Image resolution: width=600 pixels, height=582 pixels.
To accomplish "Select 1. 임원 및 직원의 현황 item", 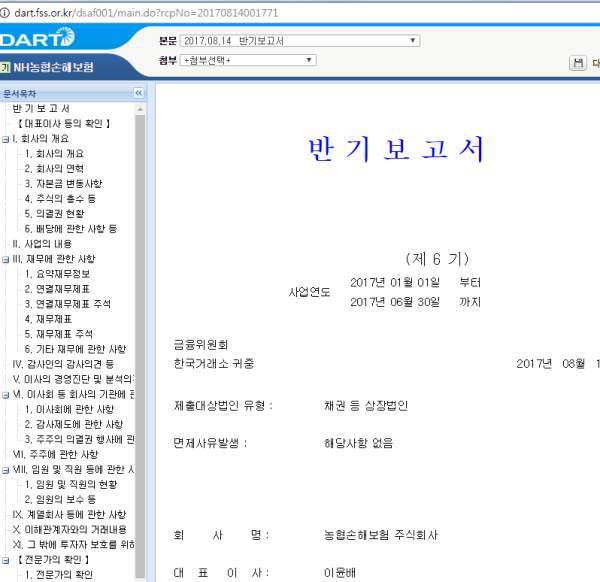I will point(71,484).
